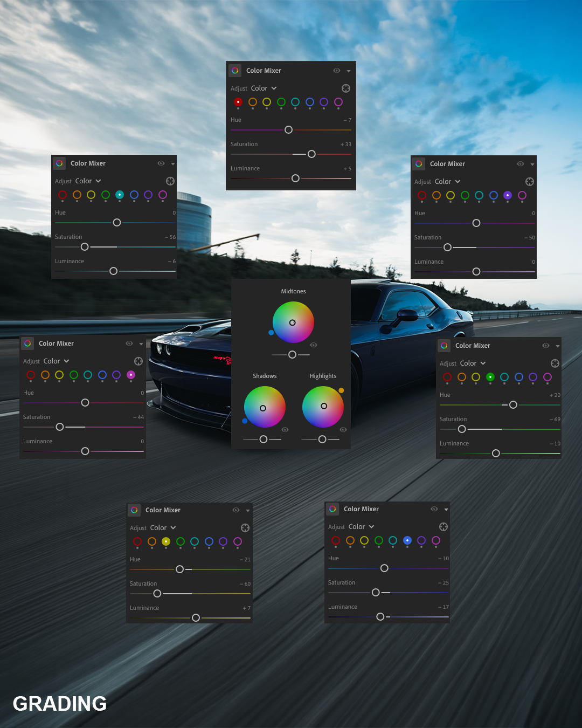
Task: Click Color Mixer icon of the Saturation -56 panel
Action: click(x=59, y=163)
